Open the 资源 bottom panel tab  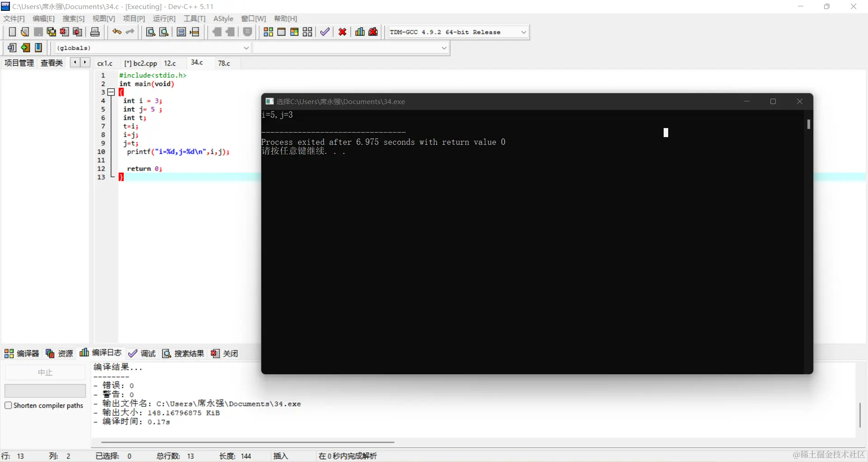tap(59, 353)
